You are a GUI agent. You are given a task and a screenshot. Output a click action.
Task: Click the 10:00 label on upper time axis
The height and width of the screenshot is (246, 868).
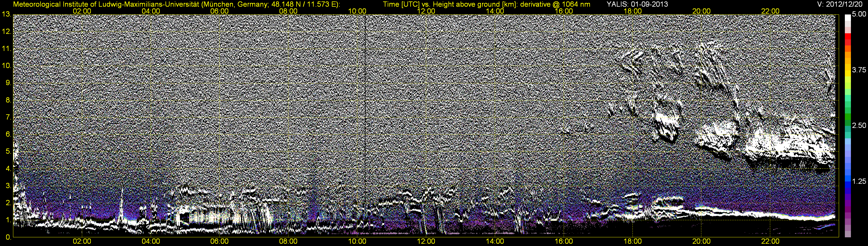[357, 11]
